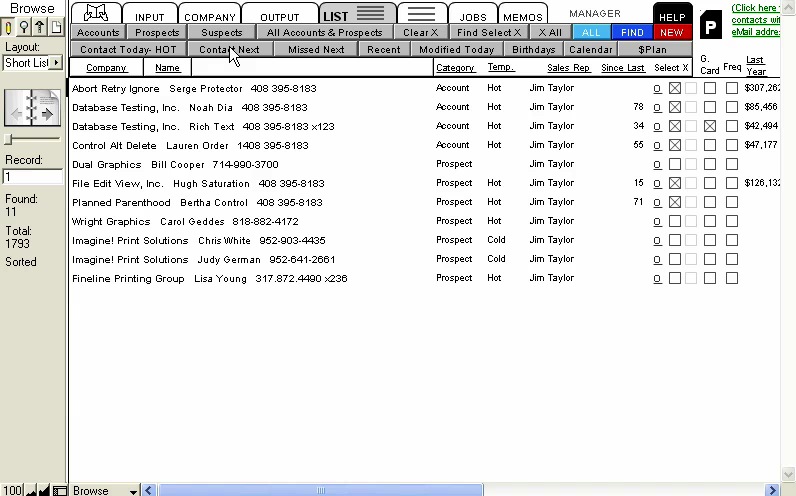
Task: Switch to the OUTPUT tab
Action: pyautogui.click(x=280, y=14)
